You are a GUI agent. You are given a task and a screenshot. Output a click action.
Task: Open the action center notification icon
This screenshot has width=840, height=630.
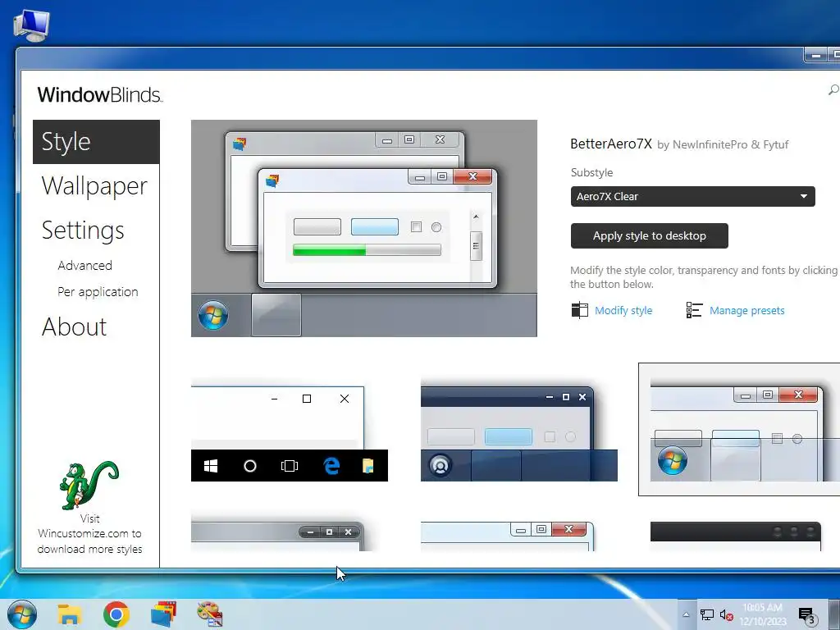807,615
